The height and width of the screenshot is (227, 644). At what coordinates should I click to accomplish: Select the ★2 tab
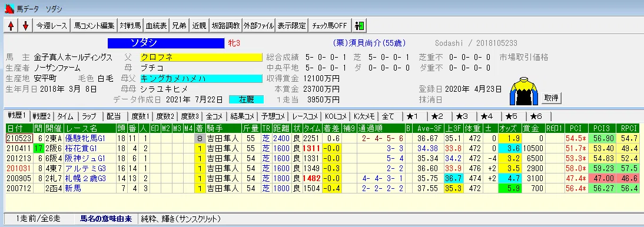pyautogui.click(x=438, y=116)
